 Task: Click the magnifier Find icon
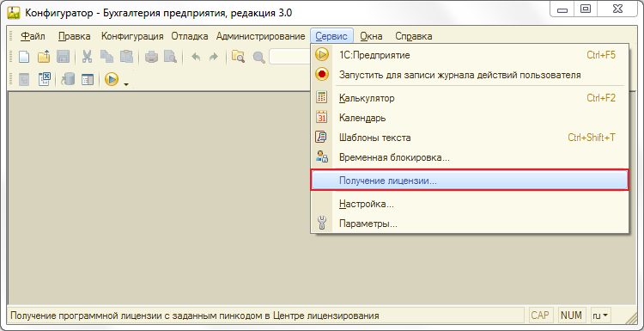[x=258, y=57]
